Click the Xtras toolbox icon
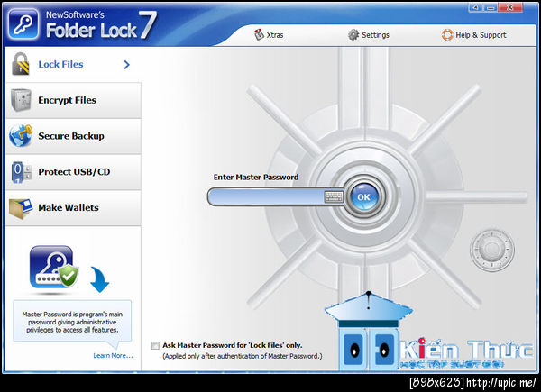The width and height of the screenshot is (541, 392). (259, 35)
